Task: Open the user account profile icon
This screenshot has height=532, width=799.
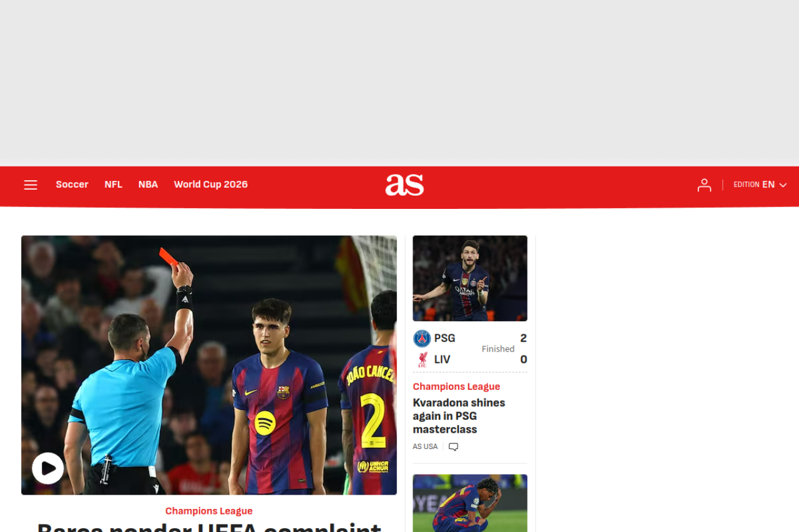Action: click(704, 185)
